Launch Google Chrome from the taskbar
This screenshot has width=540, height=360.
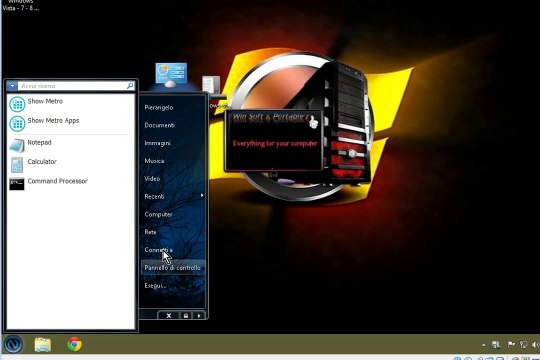pos(74,344)
